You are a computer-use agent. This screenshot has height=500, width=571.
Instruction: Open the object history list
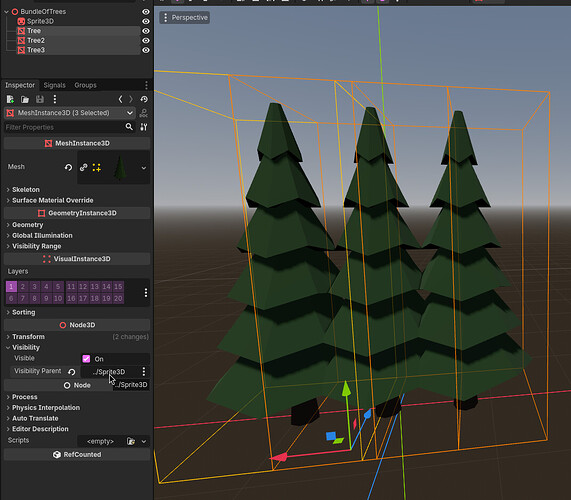click(x=144, y=99)
